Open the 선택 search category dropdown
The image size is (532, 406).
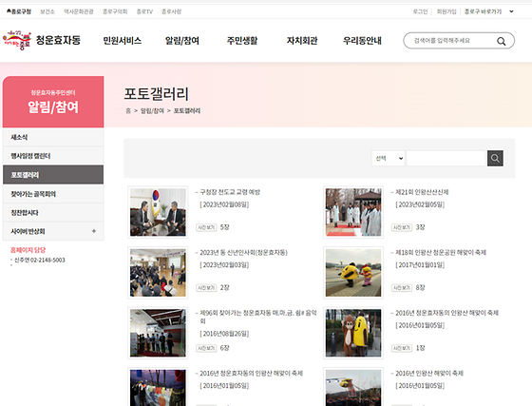[x=389, y=158]
